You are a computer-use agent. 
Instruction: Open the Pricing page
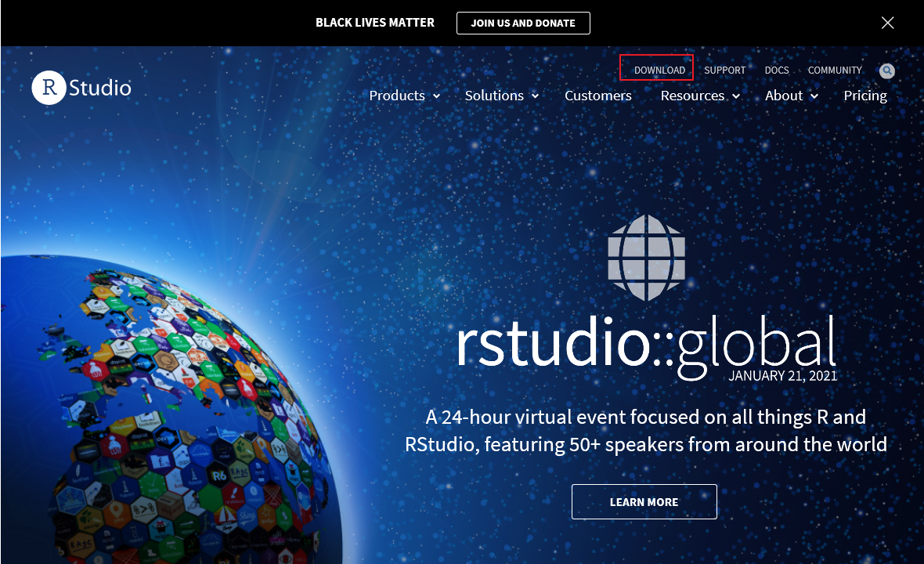coord(865,96)
